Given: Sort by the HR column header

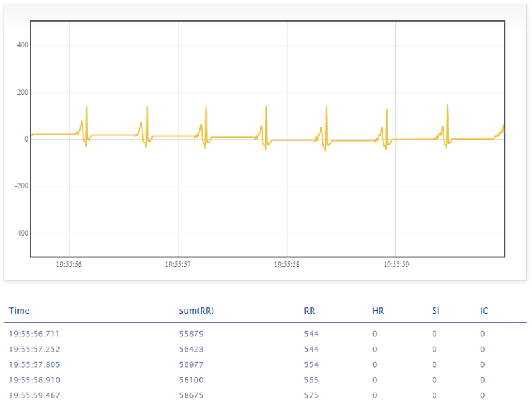Looking at the screenshot, I should (x=378, y=311).
